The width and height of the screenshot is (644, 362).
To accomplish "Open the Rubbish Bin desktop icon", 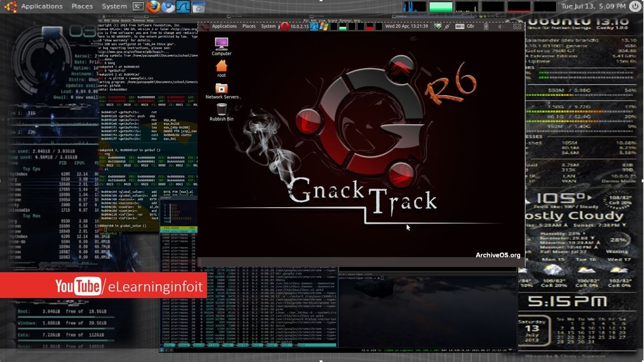I will click(x=221, y=112).
